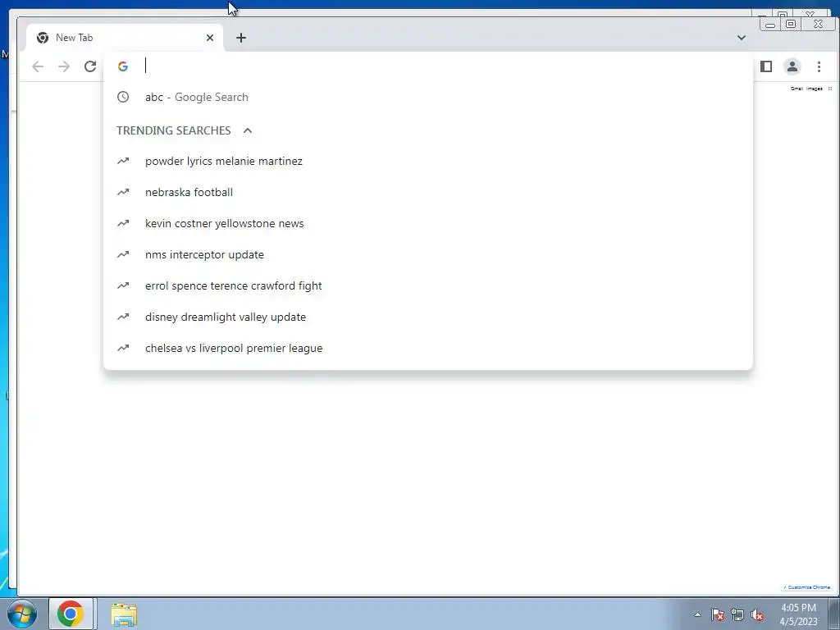This screenshot has width=840, height=630.
Task: Choose 'chelsea vs liverpool premier league' suggestion
Action: click(x=428, y=348)
